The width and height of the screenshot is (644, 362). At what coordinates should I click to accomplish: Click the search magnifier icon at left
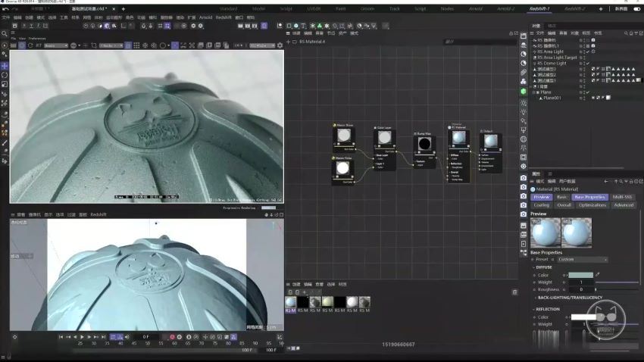pos(5,33)
